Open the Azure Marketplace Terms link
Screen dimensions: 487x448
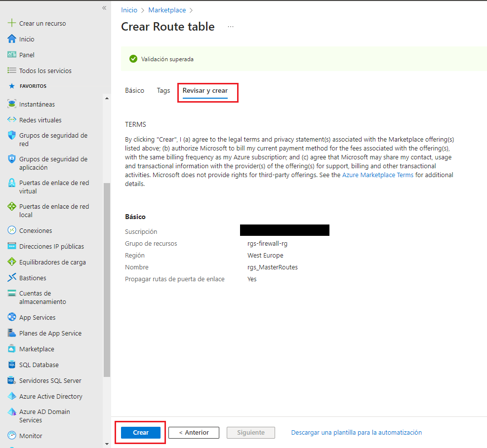(377, 175)
